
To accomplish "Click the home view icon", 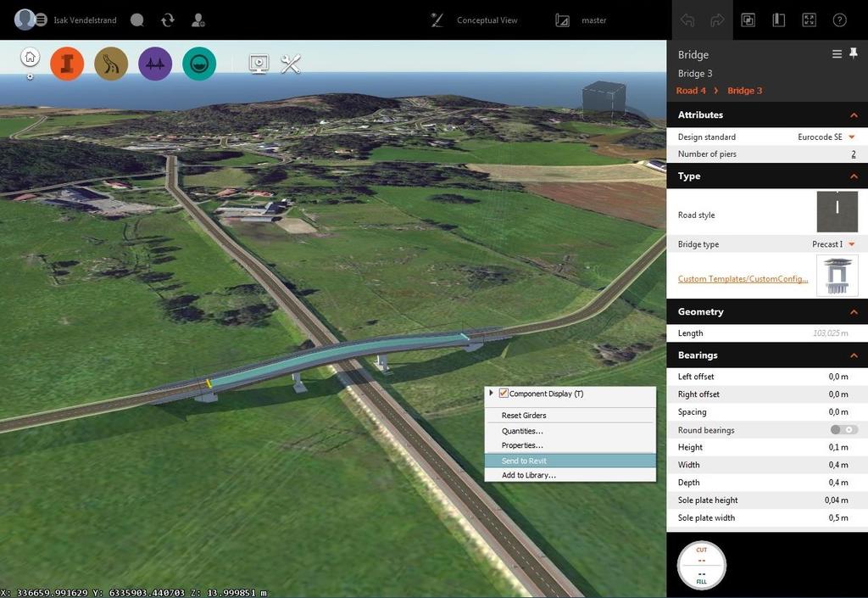I will point(30,57).
